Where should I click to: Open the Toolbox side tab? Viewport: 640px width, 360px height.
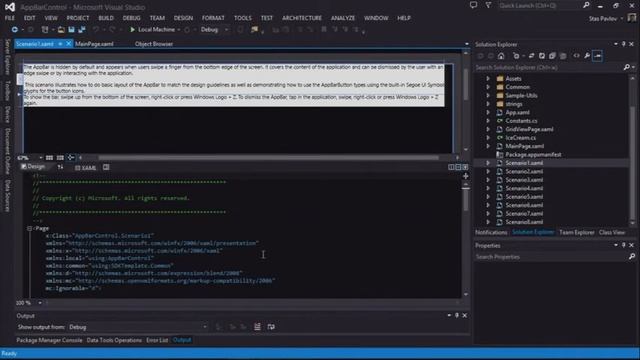pos(7,91)
